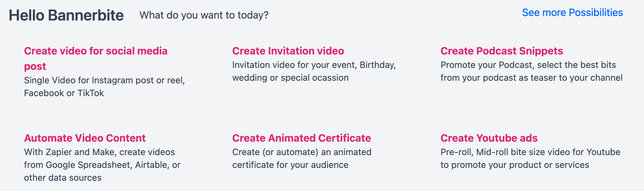This screenshot has height=191, width=644.
Task: Click the Hello Bannerbite heading
Action: point(66,15)
